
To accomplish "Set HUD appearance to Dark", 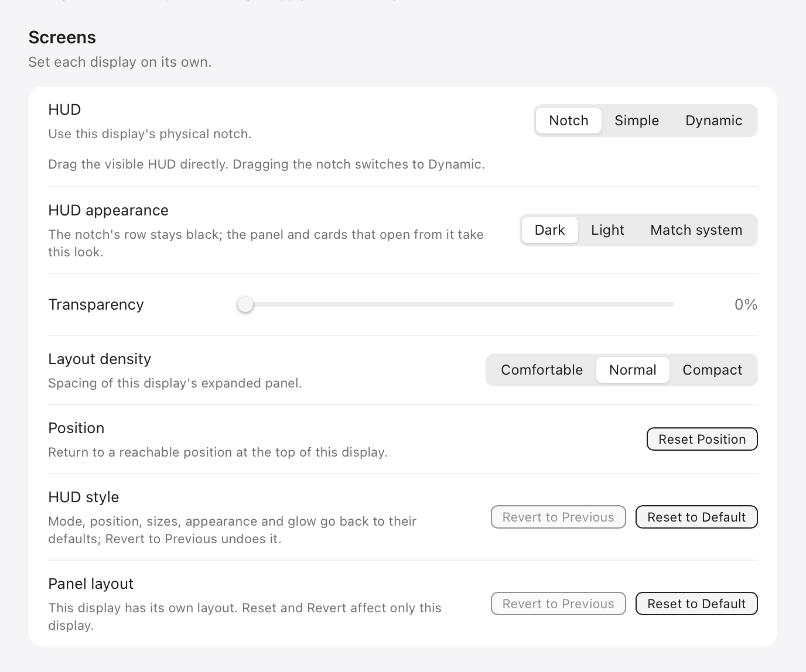I will (x=549, y=230).
